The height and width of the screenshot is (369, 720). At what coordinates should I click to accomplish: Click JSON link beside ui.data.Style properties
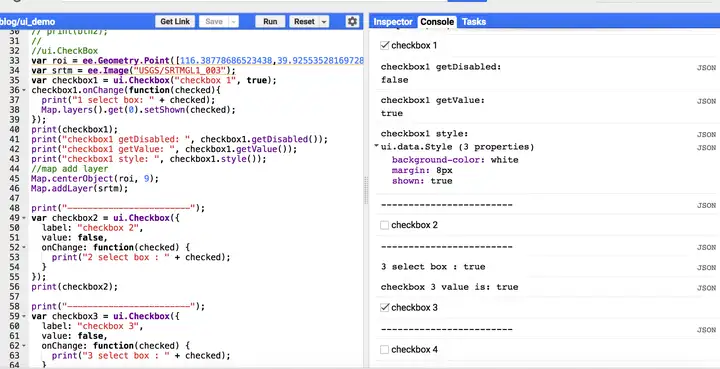click(x=706, y=148)
